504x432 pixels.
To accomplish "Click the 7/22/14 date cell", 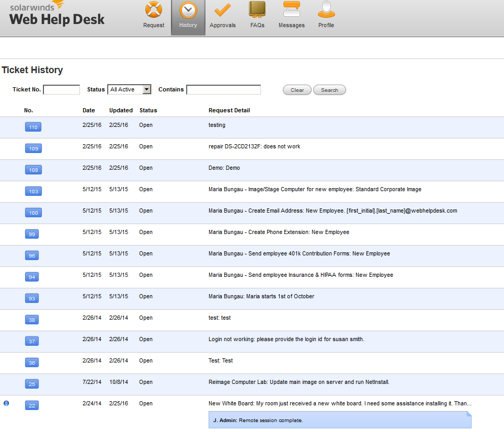I will click(x=92, y=382).
